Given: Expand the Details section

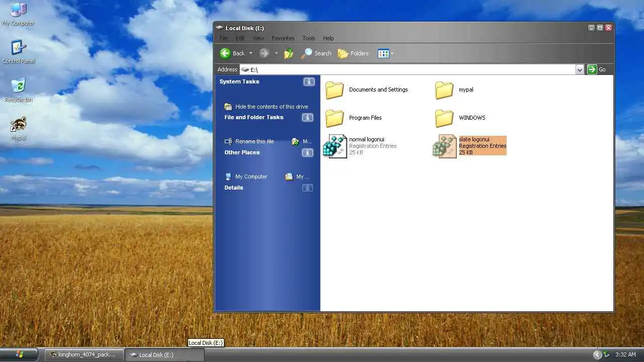Looking at the screenshot, I should (x=307, y=188).
